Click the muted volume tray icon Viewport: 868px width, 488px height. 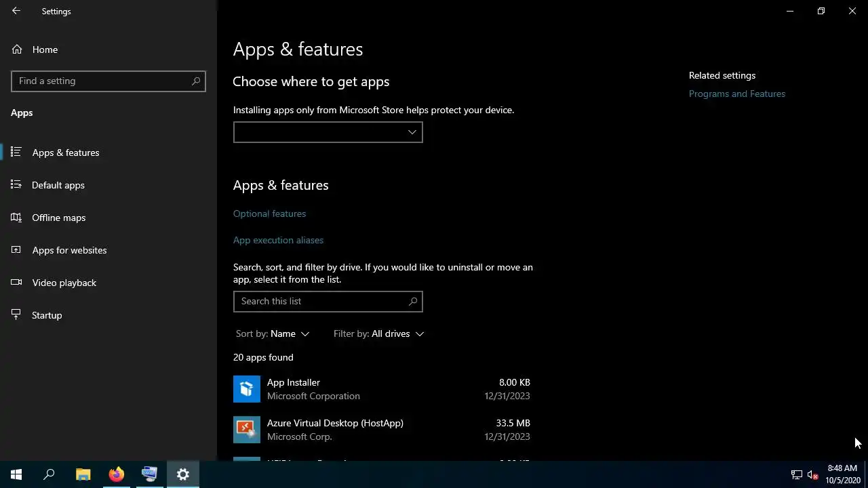(x=813, y=475)
